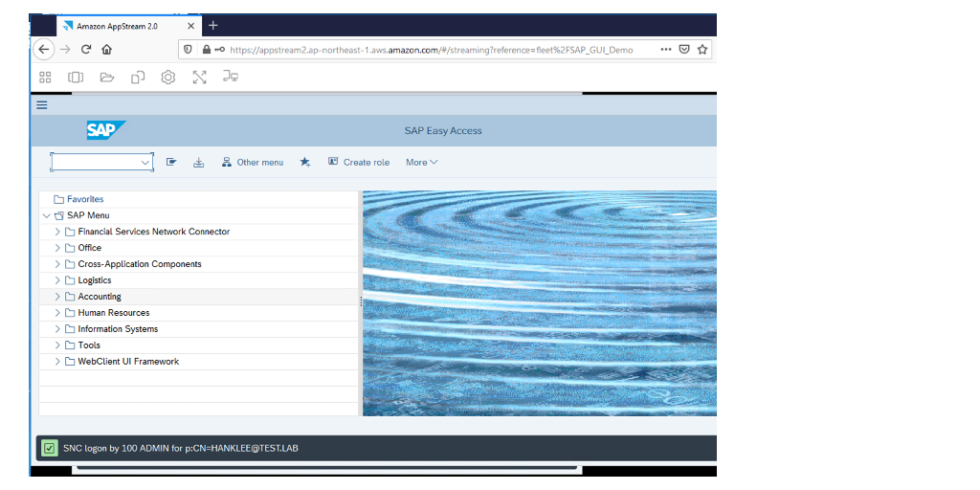
Task: Click the Office folder icon
Action: pyautogui.click(x=70, y=248)
